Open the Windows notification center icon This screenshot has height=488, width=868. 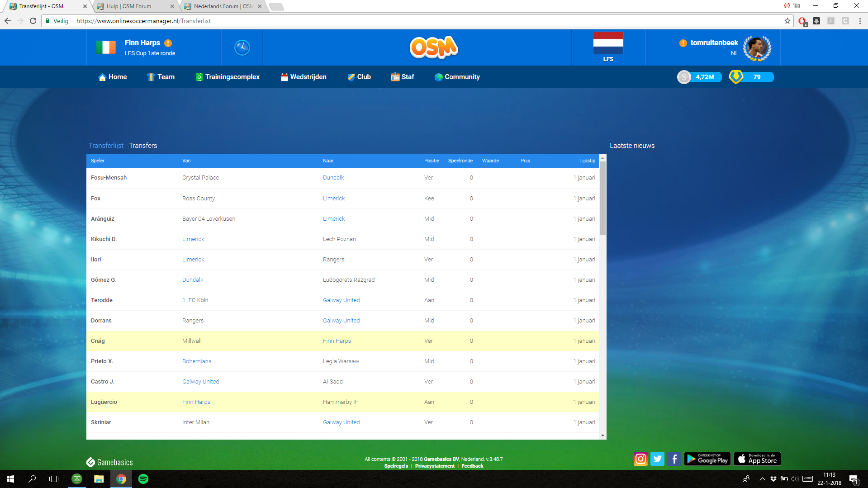pos(854,479)
